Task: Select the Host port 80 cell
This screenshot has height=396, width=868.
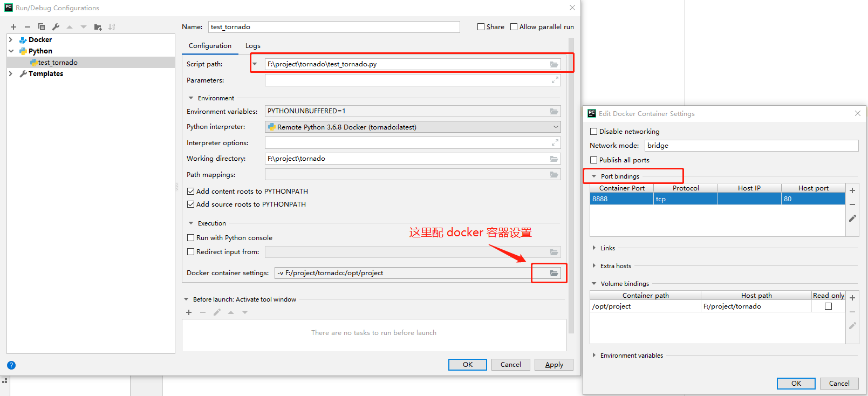Action: pyautogui.click(x=813, y=199)
